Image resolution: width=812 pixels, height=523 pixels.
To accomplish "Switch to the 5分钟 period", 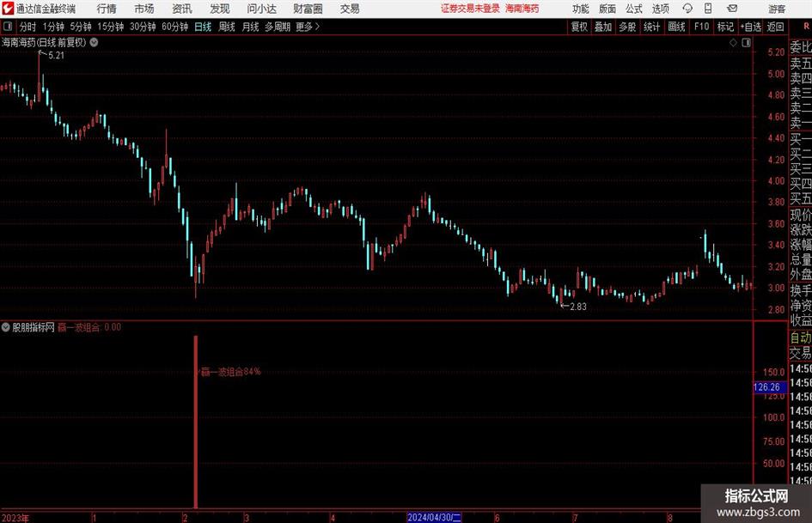I will click(x=81, y=27).
